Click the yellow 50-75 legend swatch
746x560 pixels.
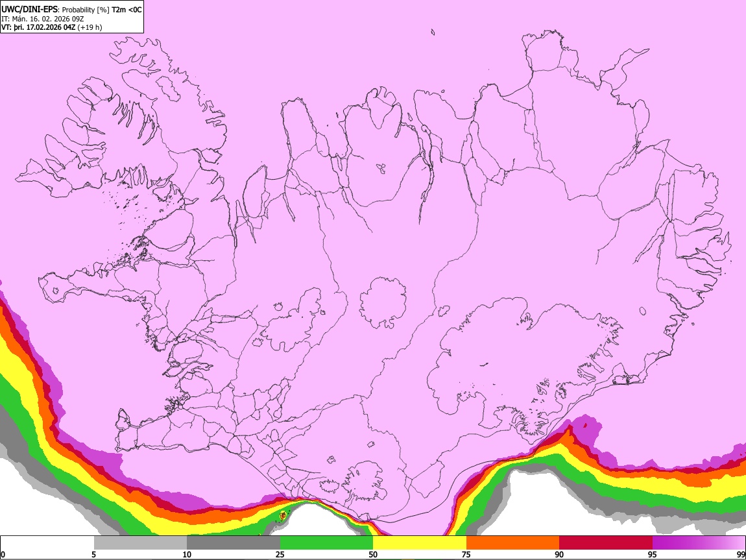pos(420,543)
